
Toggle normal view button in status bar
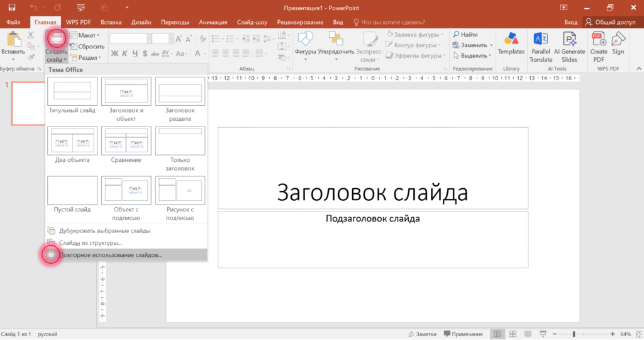tap(497, 334)
